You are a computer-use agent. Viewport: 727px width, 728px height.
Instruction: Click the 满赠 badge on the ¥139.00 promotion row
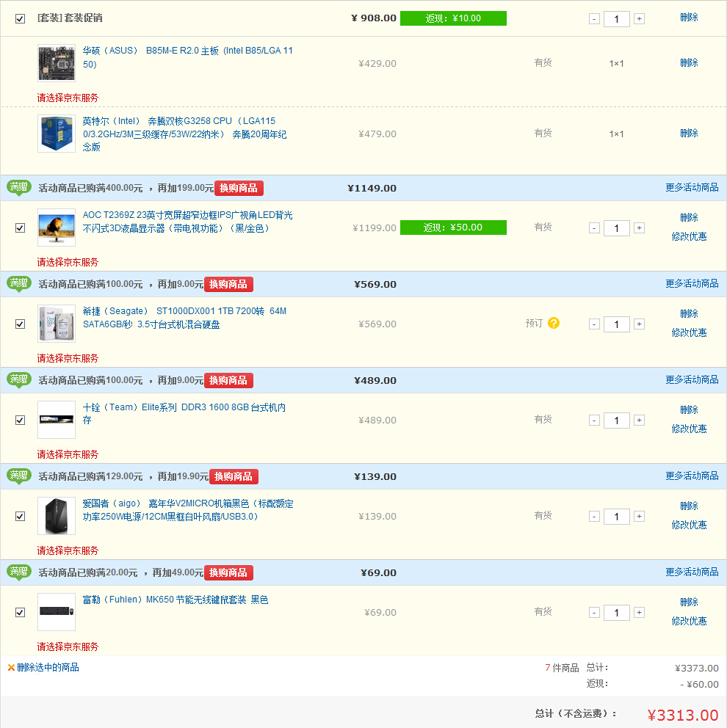(19, 476)
